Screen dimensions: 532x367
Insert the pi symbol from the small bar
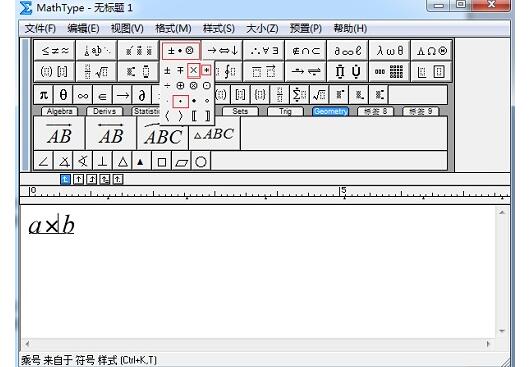tap(43, 95)
